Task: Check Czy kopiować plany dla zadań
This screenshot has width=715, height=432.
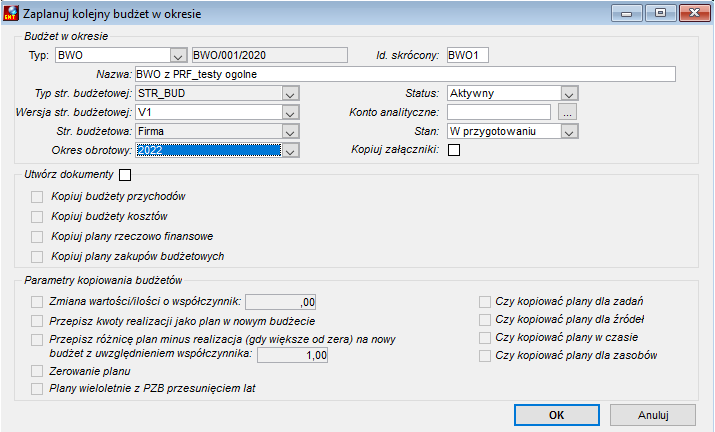Action: point(485,302)
